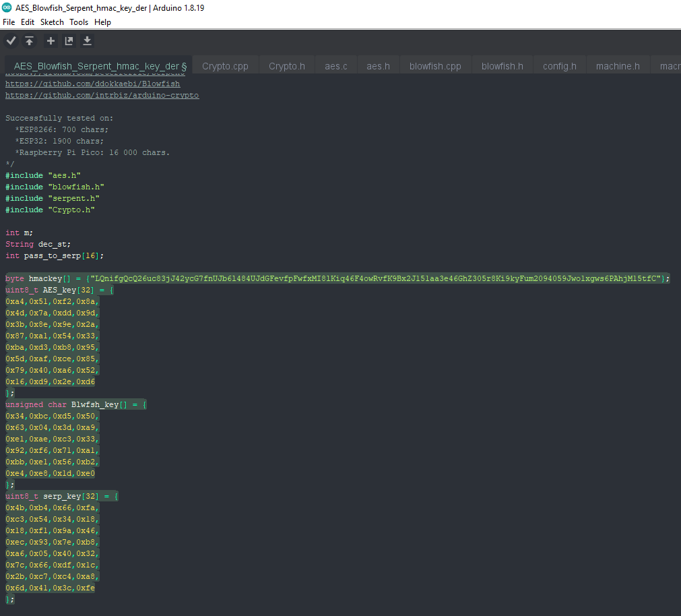
Task: Click the '*ESP32: 1900 chars;' comment line
Action: click(59, 141)
